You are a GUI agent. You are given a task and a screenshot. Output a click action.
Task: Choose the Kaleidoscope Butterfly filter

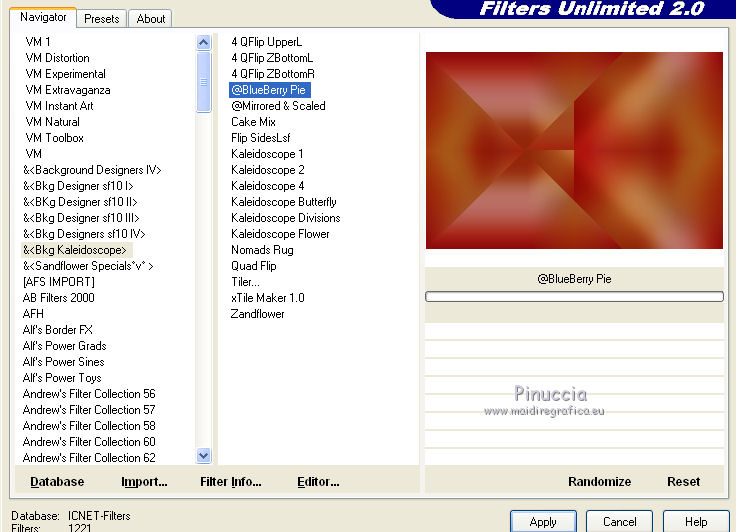284,201
